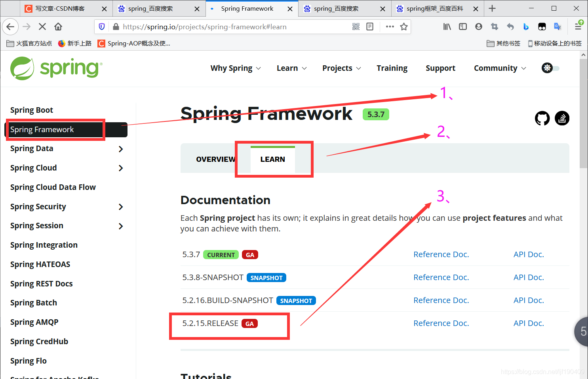Close the Spring Framework tab
The width and height of the screenshot is (588, 379).
pyautogui.click(x=290, y=9)
